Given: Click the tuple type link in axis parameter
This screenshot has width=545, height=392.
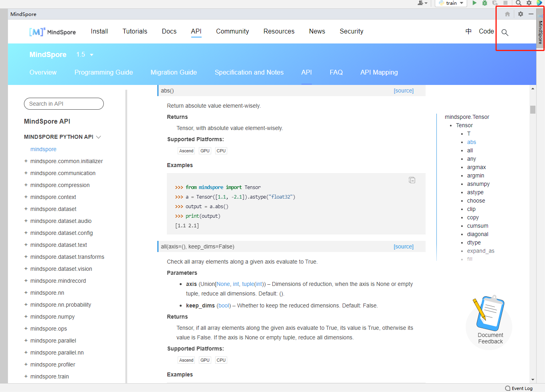Looking at the screenshot, I should pos(248,284).
